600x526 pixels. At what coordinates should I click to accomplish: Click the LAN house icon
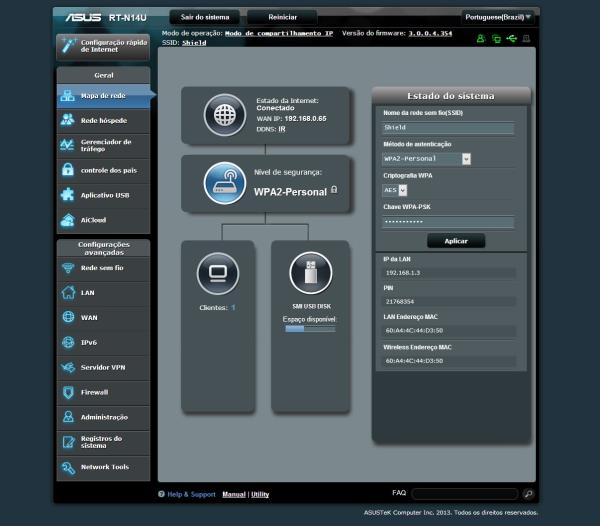pos(68,292)
